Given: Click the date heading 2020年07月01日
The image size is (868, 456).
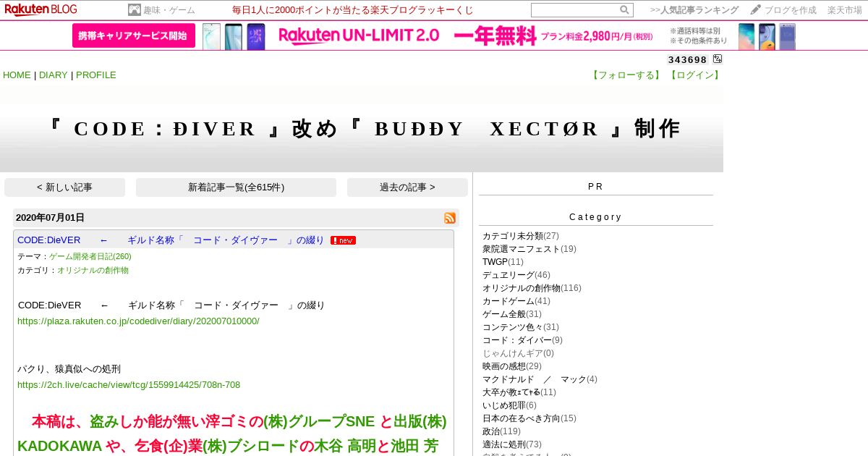Looking at the screenshot, I should pyautogui.click(x=50, y=218).
